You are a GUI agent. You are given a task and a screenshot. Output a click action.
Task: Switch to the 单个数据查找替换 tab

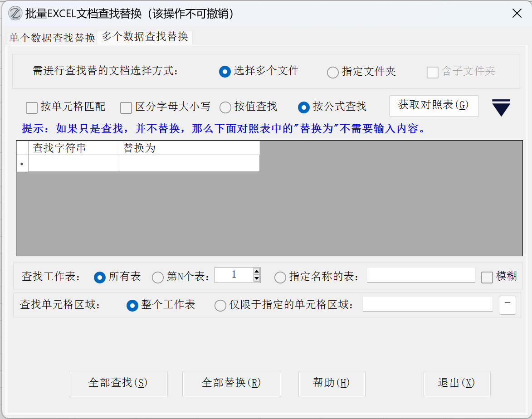52,38
